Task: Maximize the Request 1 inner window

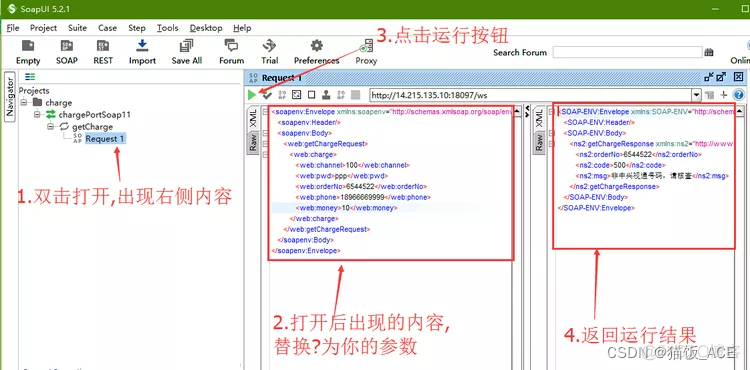Action: (721, 77)
